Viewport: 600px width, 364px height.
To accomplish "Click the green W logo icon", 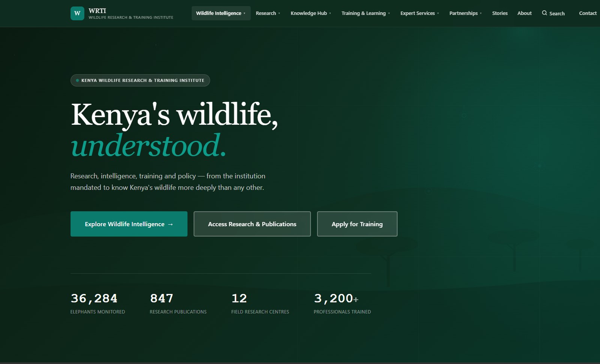I will 77,13.
